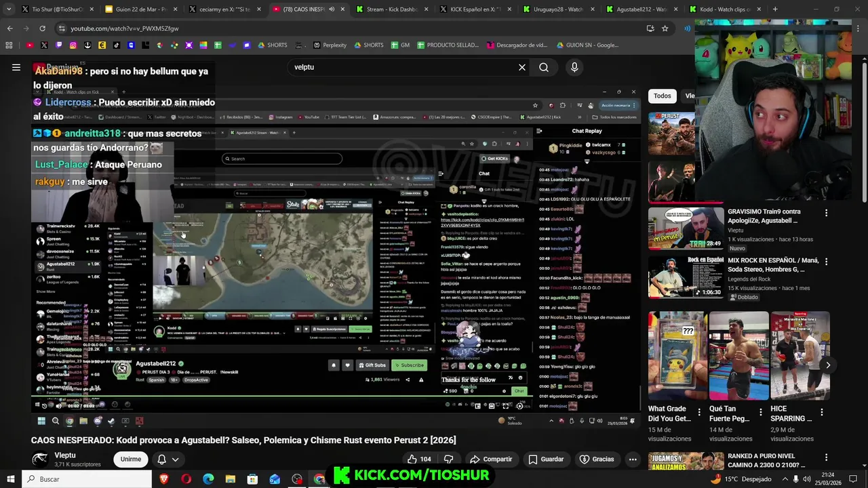Click the Compartir button
The image size is (868, 488).
click(x=491, y=459)
